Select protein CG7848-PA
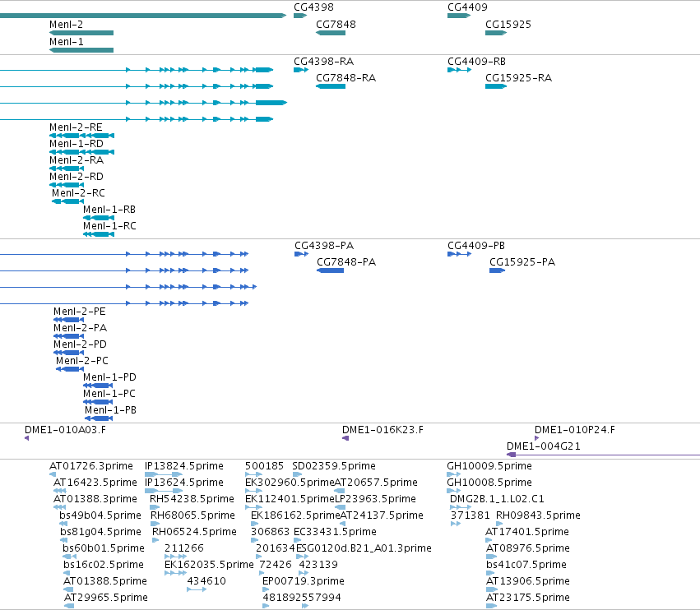 (331, 270)
